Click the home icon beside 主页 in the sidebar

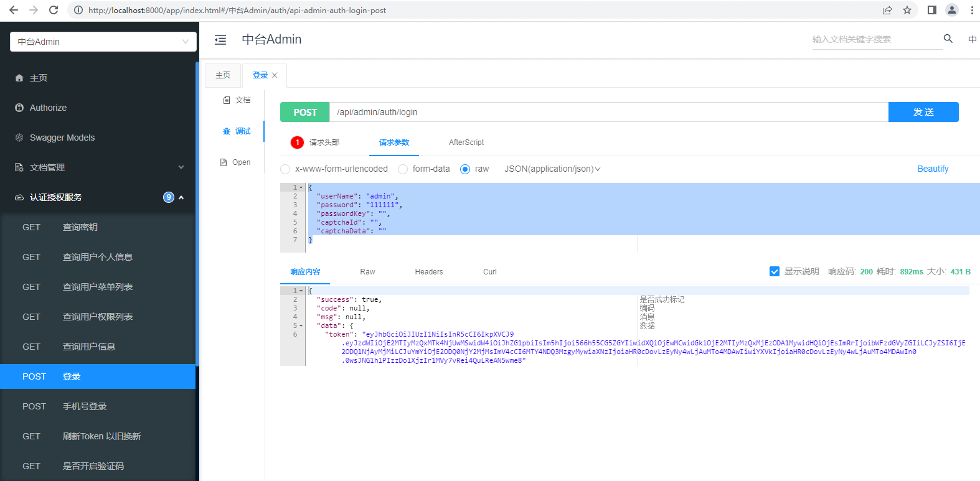[19, 78]
